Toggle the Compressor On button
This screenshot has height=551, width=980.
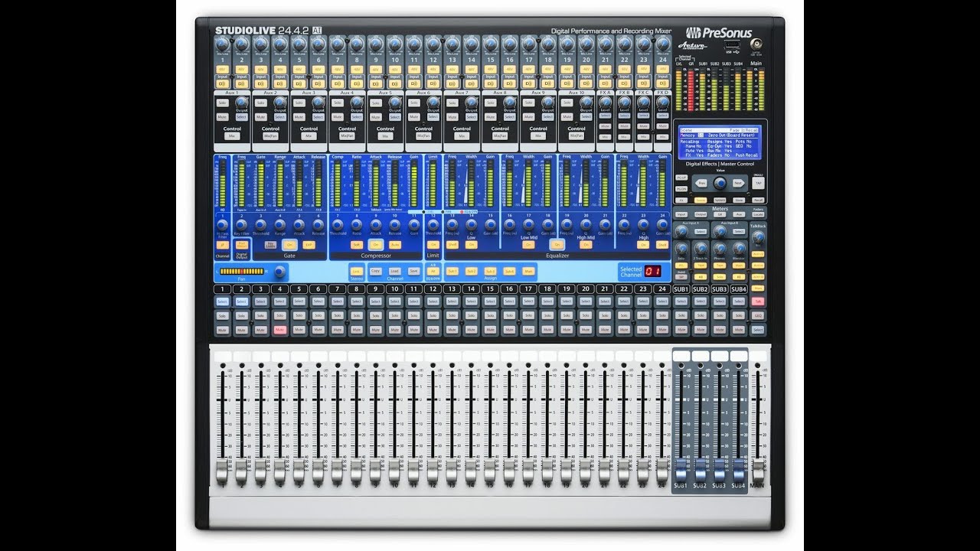click(x=375, y=244)
